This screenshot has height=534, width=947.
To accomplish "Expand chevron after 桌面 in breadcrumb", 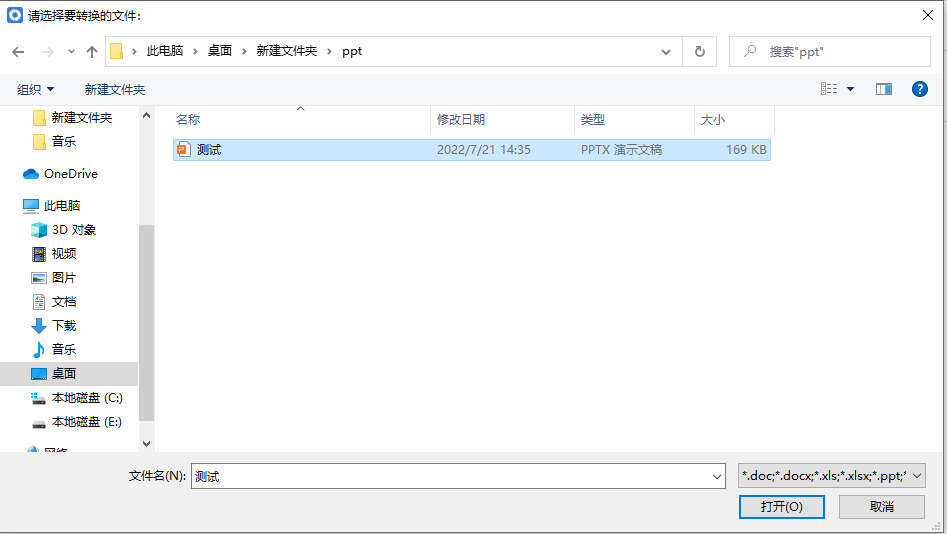I will click(244, 52).
